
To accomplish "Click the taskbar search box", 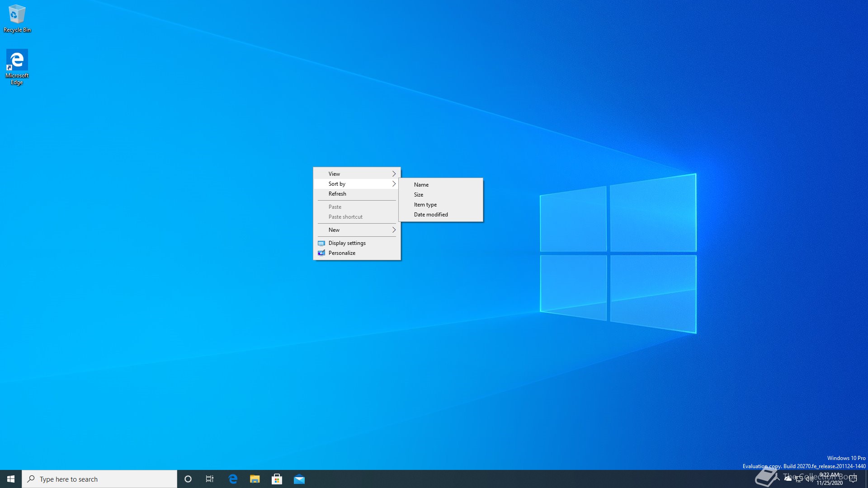I will [99, 479].
